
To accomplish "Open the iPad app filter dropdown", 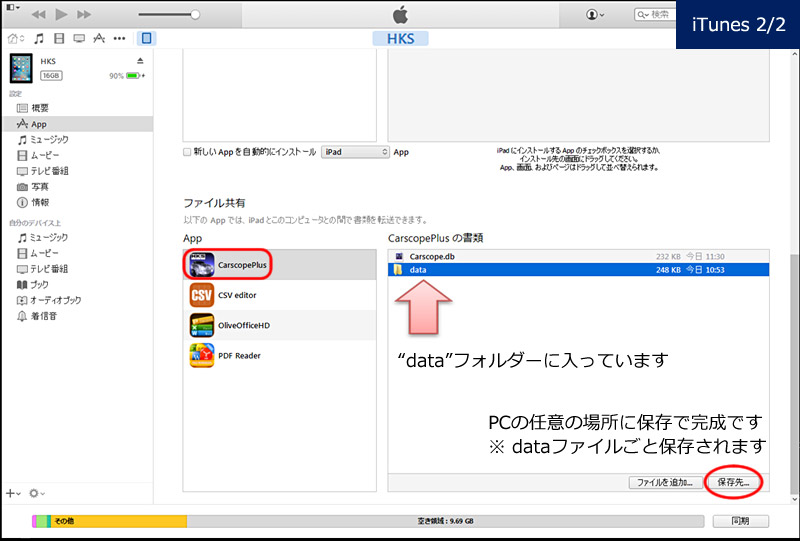I will coord(355,152).
